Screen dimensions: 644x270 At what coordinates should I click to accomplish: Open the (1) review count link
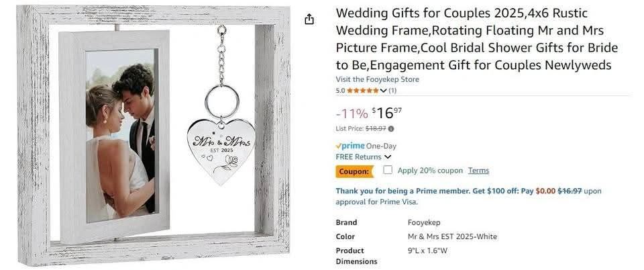tap(392, 91)
